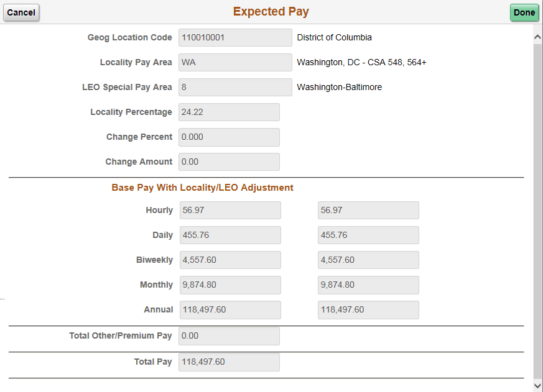Click the Done button

[x=524, y=12]
